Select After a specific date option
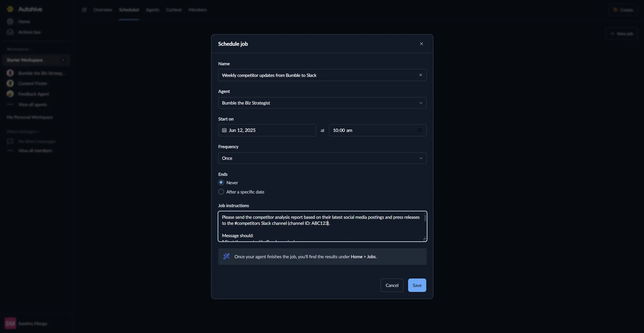This screenshot has width=644, height=333. click(x=221, y=192)
